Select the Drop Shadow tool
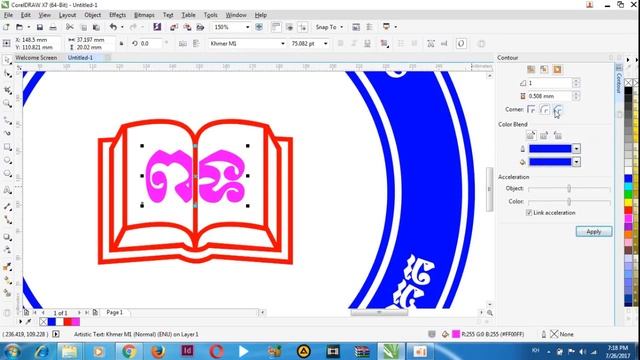This screenshot has width=640, height=360. (7, 237)
